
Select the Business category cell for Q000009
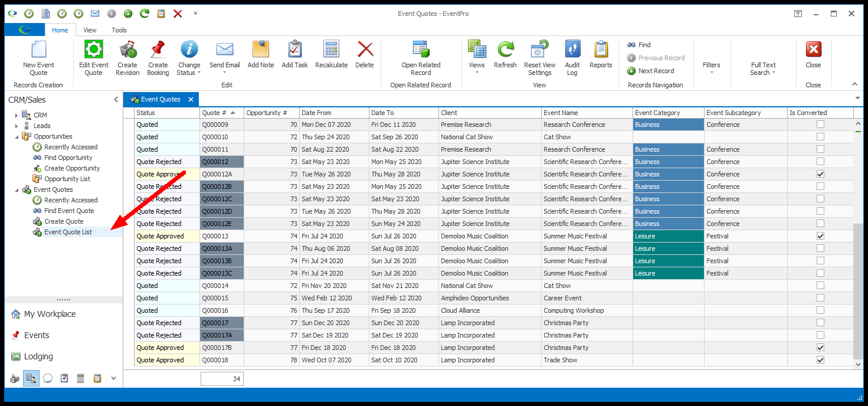tap(669, 125)
